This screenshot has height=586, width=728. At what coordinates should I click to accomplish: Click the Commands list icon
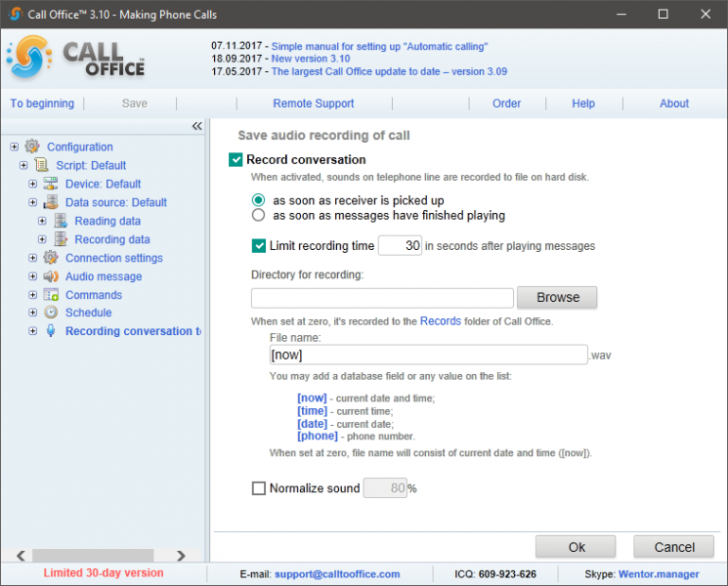pyautogui.click(x=51, y=295)
